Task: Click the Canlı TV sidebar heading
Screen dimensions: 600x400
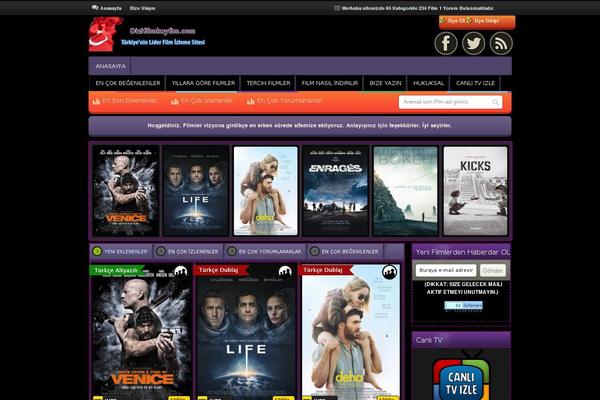Action: [x=429, y=340]
